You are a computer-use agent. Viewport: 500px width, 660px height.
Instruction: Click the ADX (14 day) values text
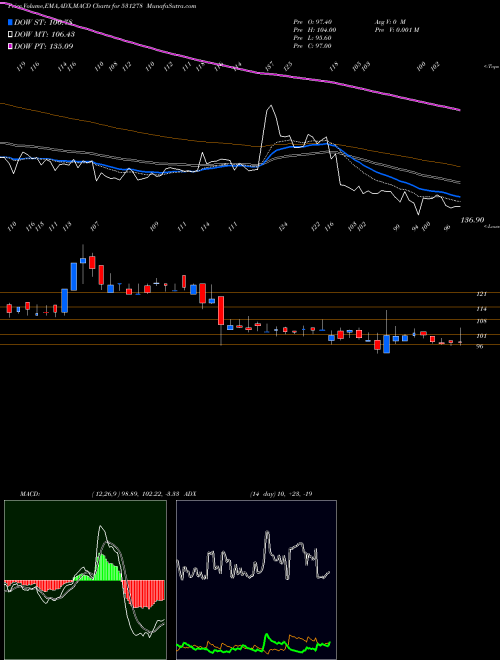tap(281, 494)
